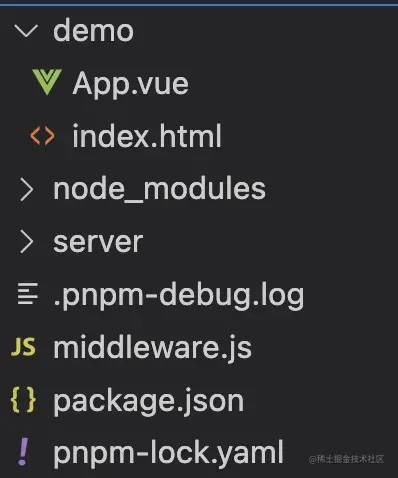Expand the node_modules folder chevron
Image resolution: width=398 pixels, height=478 pixels.
[27, 189]
